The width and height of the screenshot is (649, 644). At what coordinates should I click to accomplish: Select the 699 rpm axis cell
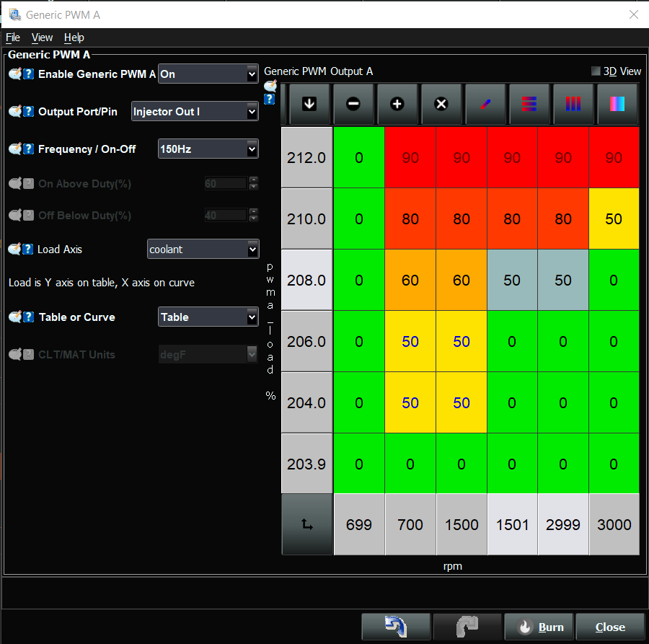[x=359, y=524]
